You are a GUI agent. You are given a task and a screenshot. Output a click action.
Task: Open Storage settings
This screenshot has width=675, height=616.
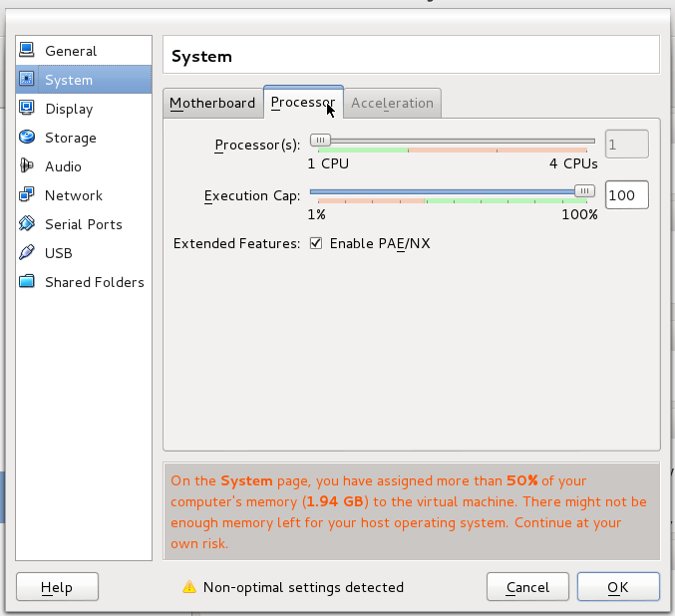[x=84, y=138]
